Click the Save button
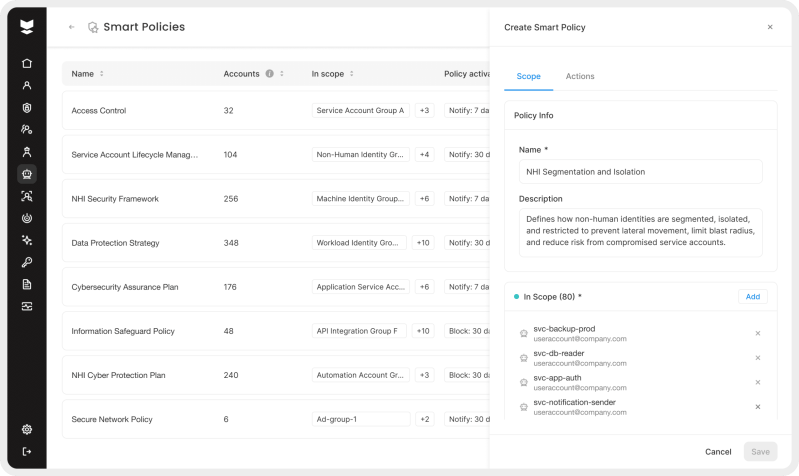The height and width of the screenshot is (476, 799). click(x=760, y=452)
